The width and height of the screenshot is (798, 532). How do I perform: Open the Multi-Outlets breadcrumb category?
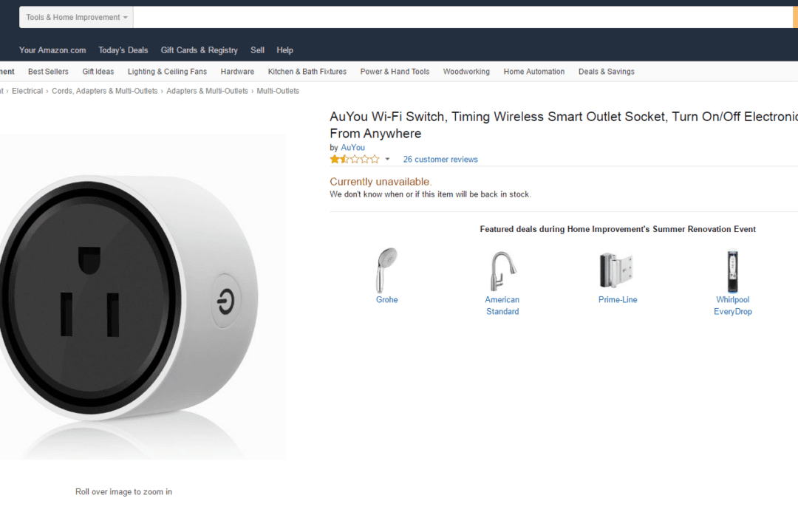click(x=277, y=90)
